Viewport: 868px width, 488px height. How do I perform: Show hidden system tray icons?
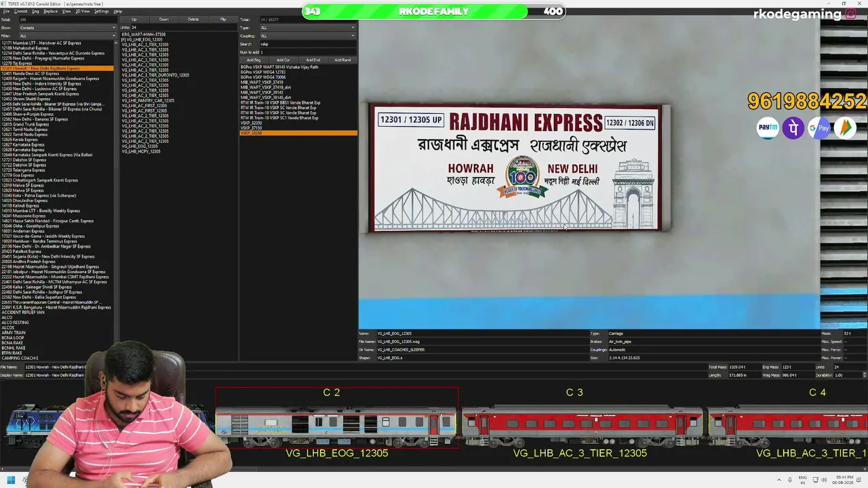(x=778, y=481)
